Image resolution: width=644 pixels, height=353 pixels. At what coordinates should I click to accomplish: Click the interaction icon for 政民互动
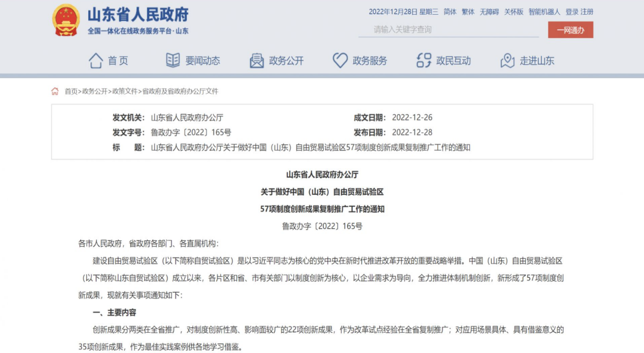[x=424, y=61]
